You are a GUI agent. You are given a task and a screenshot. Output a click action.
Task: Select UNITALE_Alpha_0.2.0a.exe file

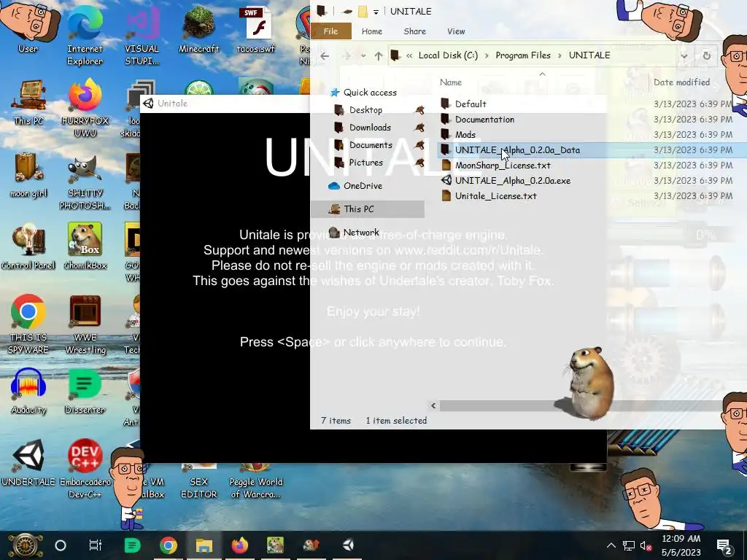(x=513, y=181)
